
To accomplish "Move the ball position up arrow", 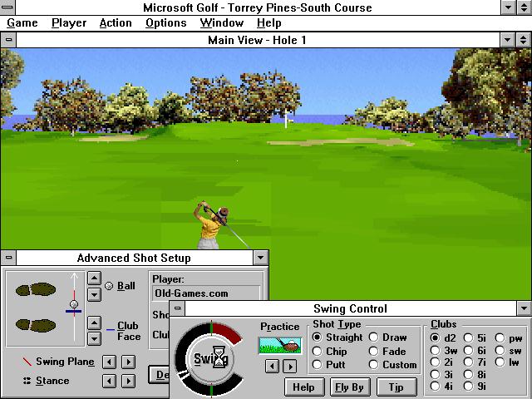I will [94, 278].
